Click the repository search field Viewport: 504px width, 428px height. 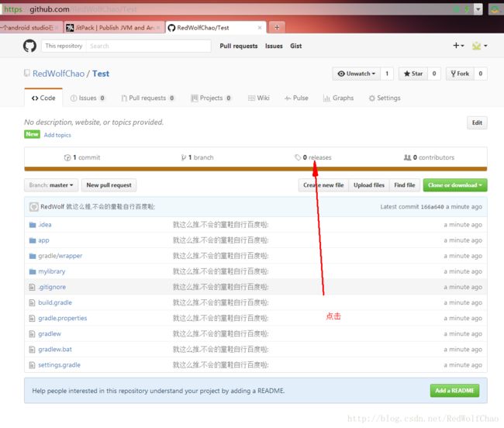(x=149, y=46)
